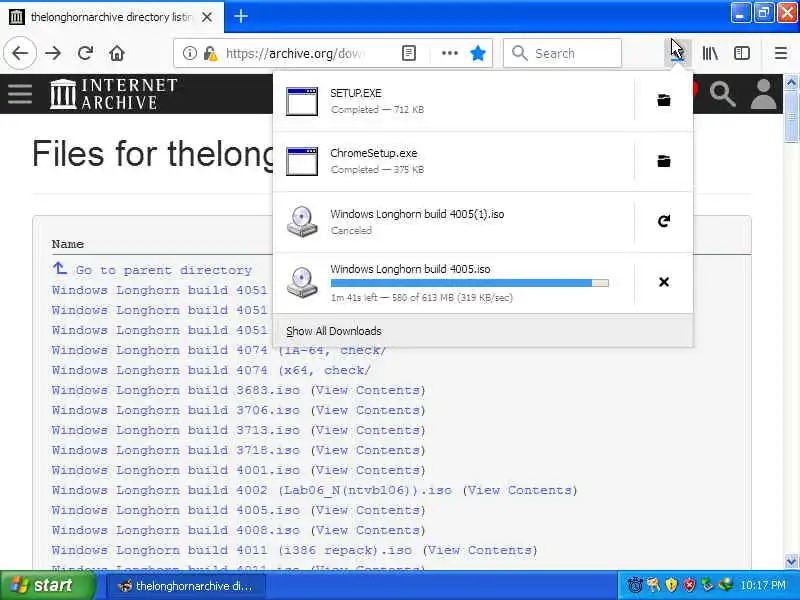Open Windows Longhorn build 3713.iso link

coord(176,430)
